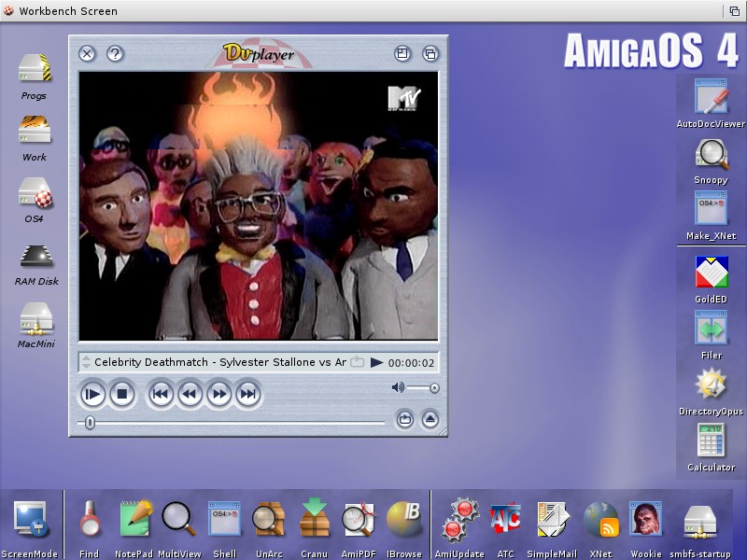
Task: Open DvPlayer help question mark button
Action: click(x=115, y=53)
